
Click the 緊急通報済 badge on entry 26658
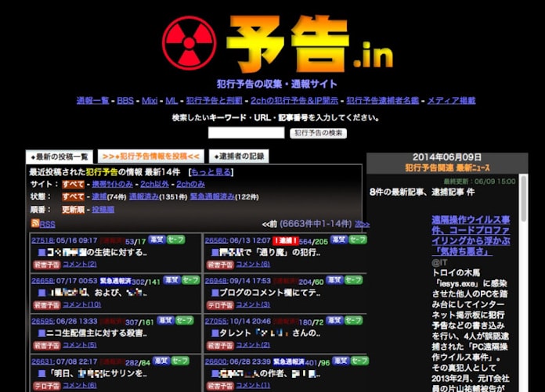[x=115, y=281]
